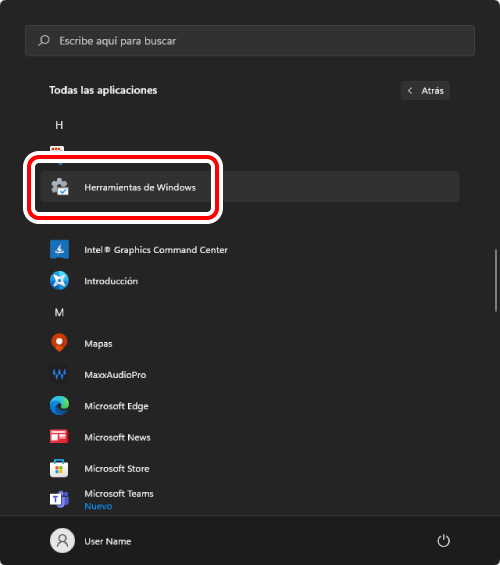The width and height of the screenshot is (500, 565).
Task: Open the User Name account label
Action: coord(108,541)
